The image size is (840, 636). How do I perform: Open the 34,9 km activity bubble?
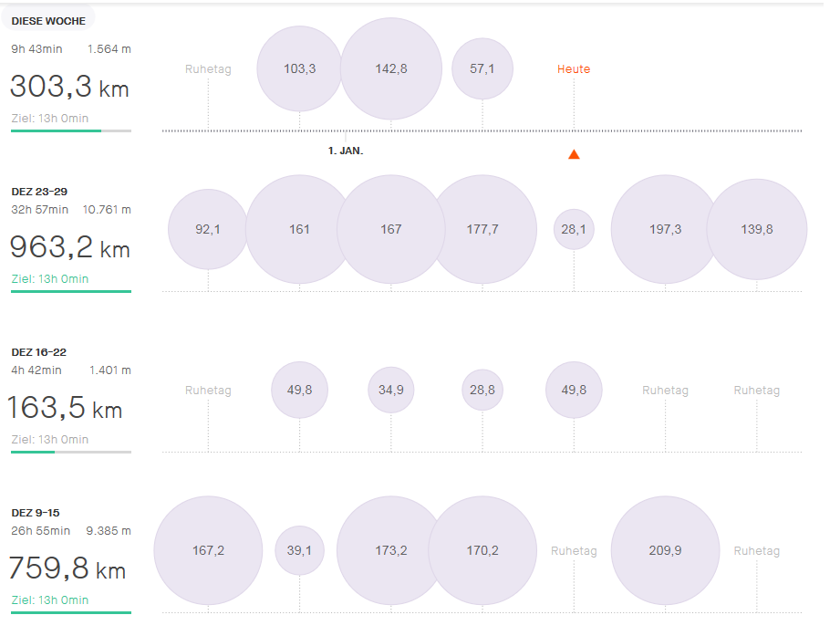pos(391,390)
